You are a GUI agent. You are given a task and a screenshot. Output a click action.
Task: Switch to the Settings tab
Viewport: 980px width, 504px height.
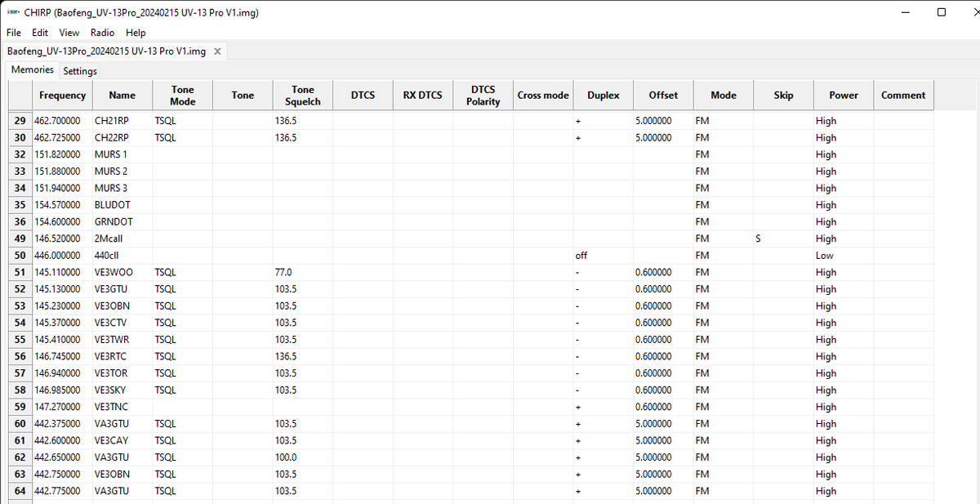80,71
